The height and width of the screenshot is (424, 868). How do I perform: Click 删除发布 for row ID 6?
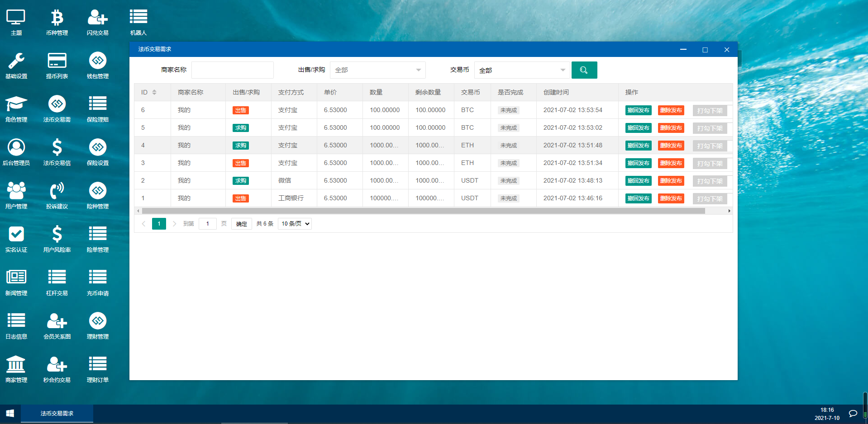[x=671, y=110]
